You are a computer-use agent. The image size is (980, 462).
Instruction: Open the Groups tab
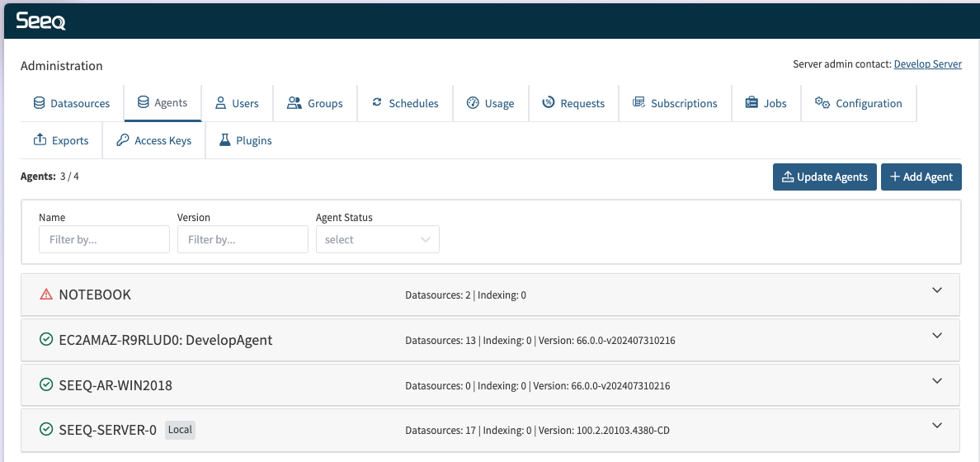(315, 103)
